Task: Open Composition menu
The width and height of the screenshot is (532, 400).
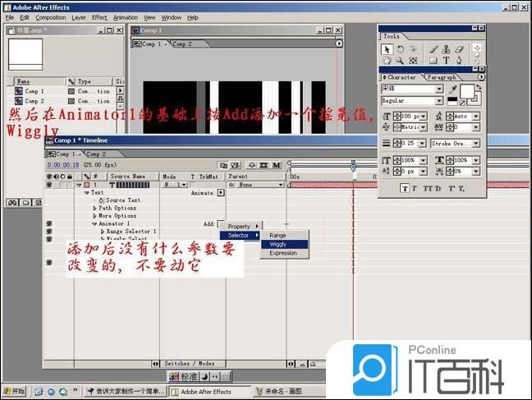Action: click(x=51, y=17)
